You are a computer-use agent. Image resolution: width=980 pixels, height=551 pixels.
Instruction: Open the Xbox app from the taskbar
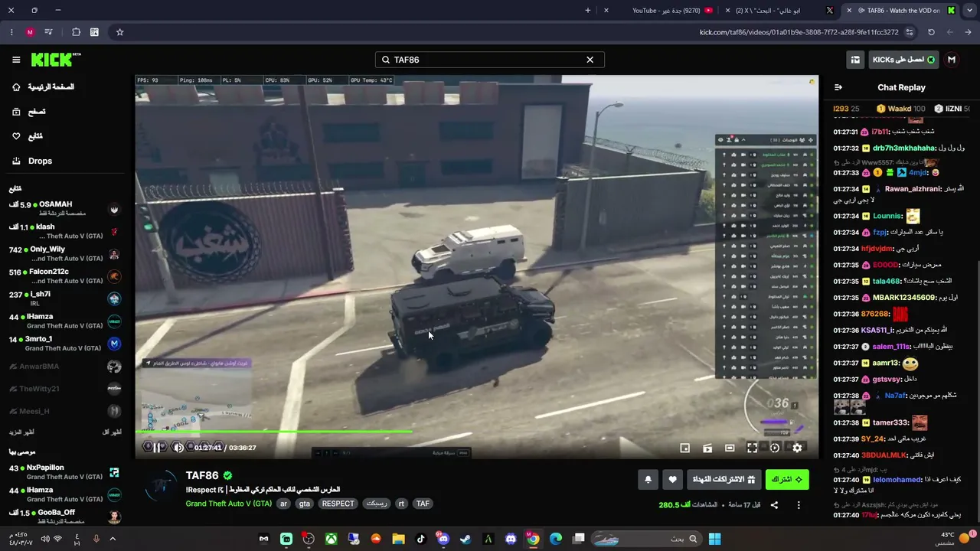(x=331, y=539)
